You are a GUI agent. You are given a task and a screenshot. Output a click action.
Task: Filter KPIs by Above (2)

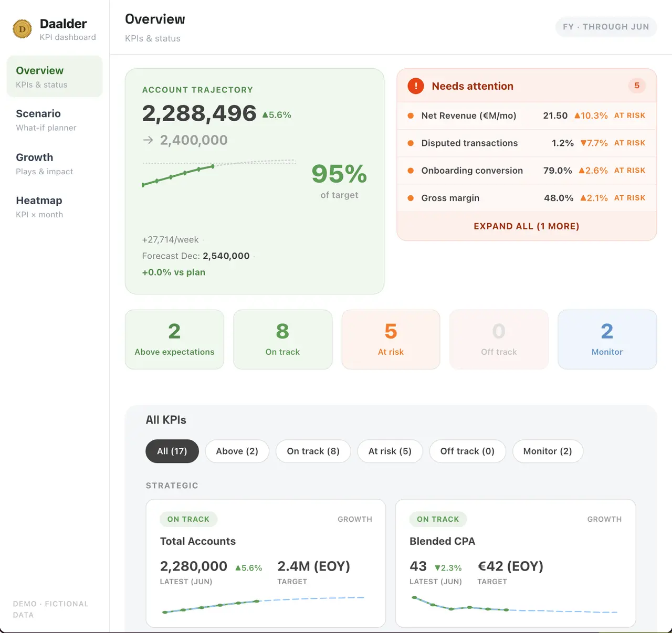[x=237, y=451]
